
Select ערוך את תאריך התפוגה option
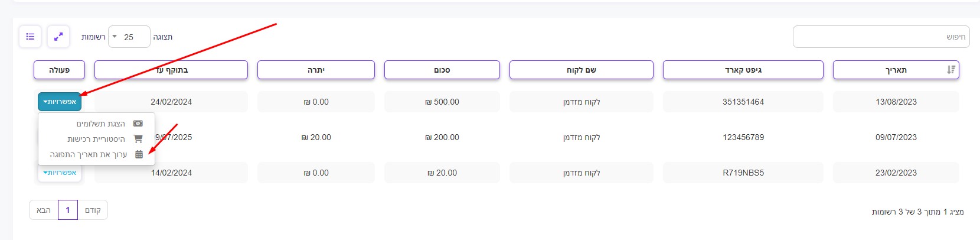pyautogui.click(x=89, y=154)
